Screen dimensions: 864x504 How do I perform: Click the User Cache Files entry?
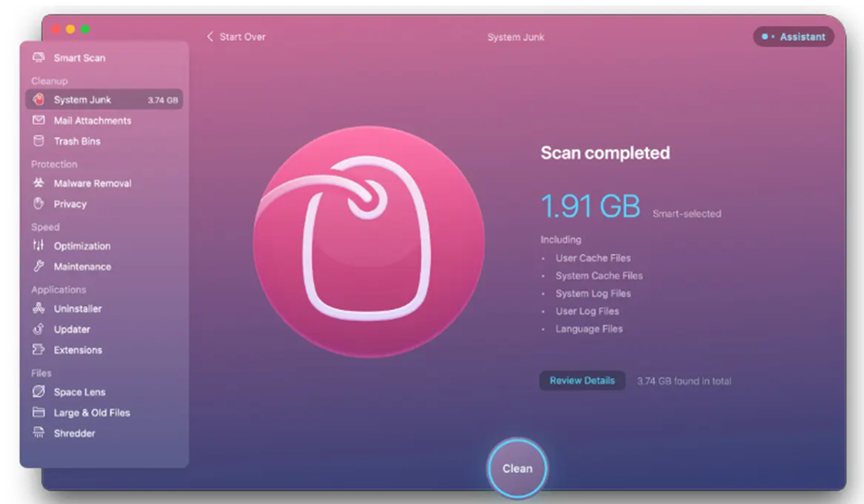(x=593, y=258)
